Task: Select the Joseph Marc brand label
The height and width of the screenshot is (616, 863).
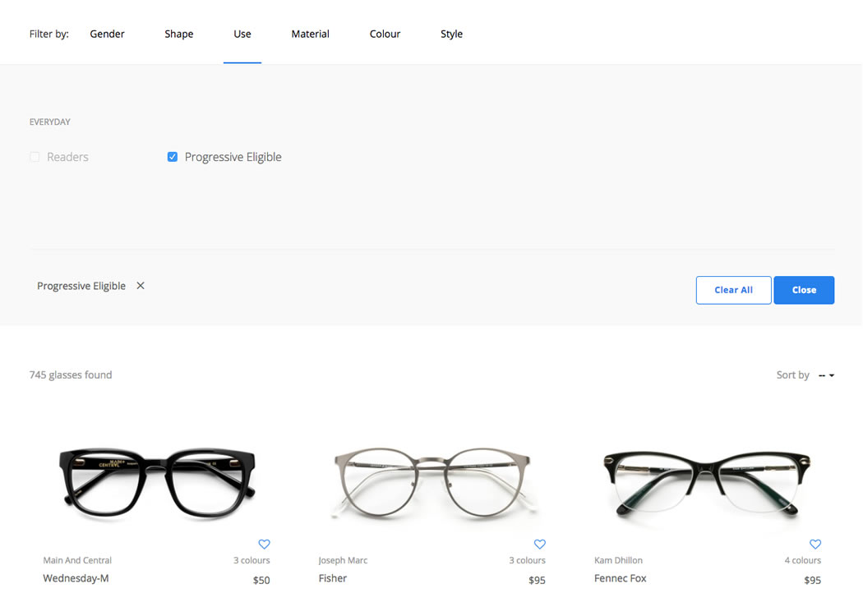Action: pyautogui.click(x=343, y=559)
